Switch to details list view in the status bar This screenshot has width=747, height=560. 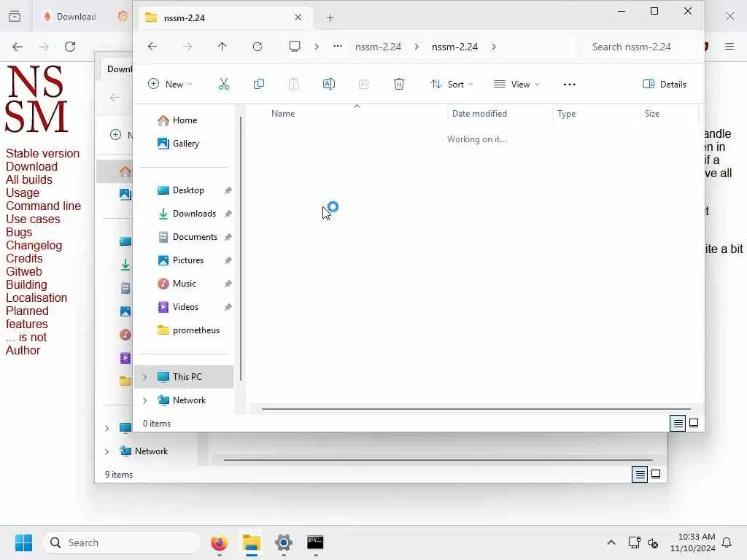[x=678, y=423]
